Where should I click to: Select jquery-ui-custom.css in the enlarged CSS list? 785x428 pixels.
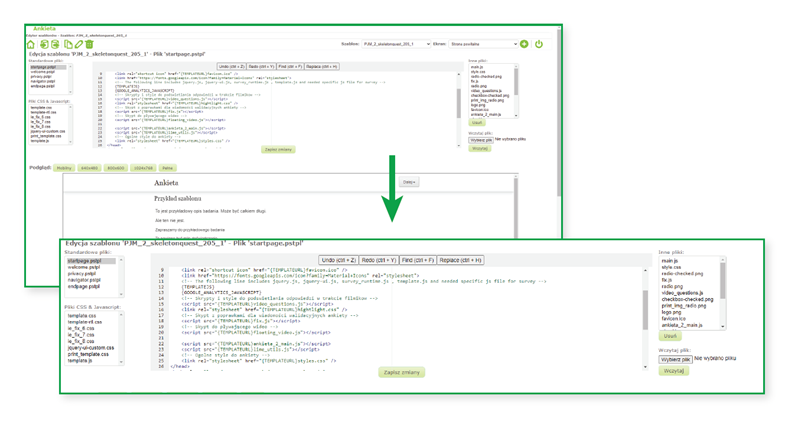click(91, 348)
